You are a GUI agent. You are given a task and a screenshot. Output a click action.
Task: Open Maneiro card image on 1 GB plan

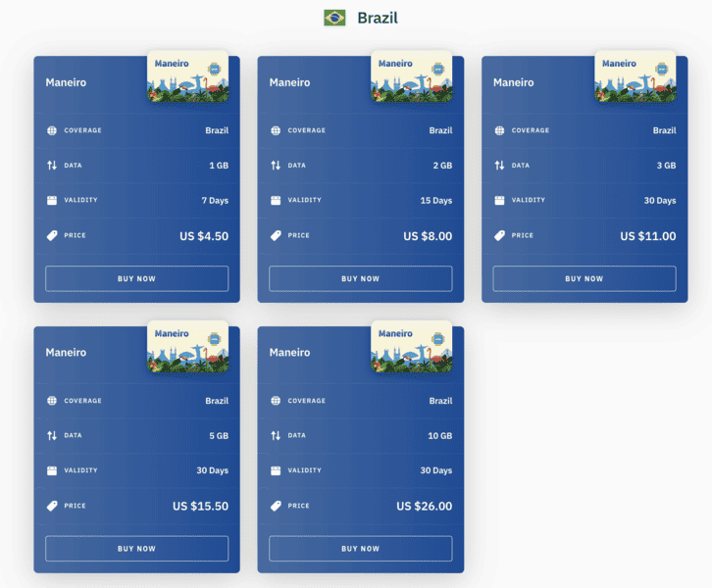[187, 76]
